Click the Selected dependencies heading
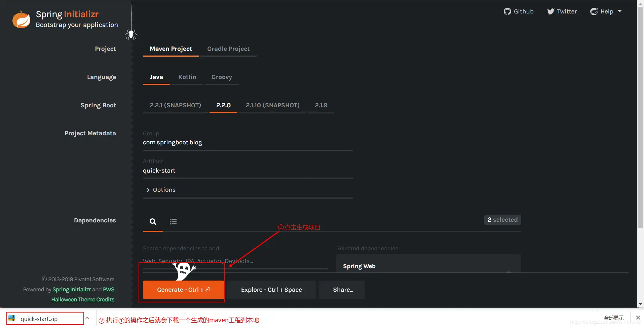Screen dimensions: 644x328 [x=367, y=248]
